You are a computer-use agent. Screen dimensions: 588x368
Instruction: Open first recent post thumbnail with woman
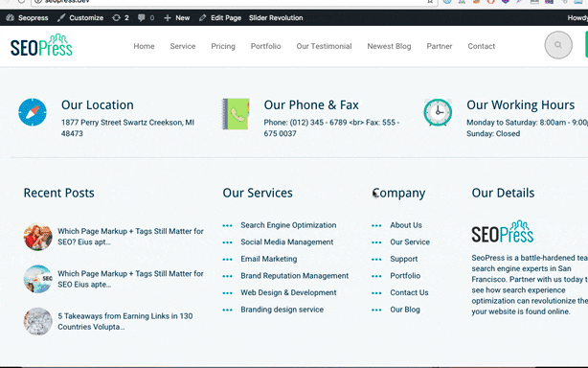pos(38,237)
